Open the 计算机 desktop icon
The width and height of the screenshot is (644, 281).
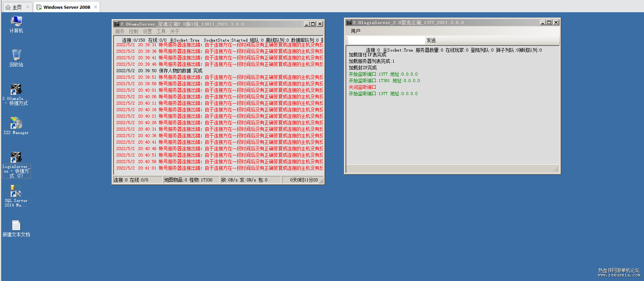point(16,24)
